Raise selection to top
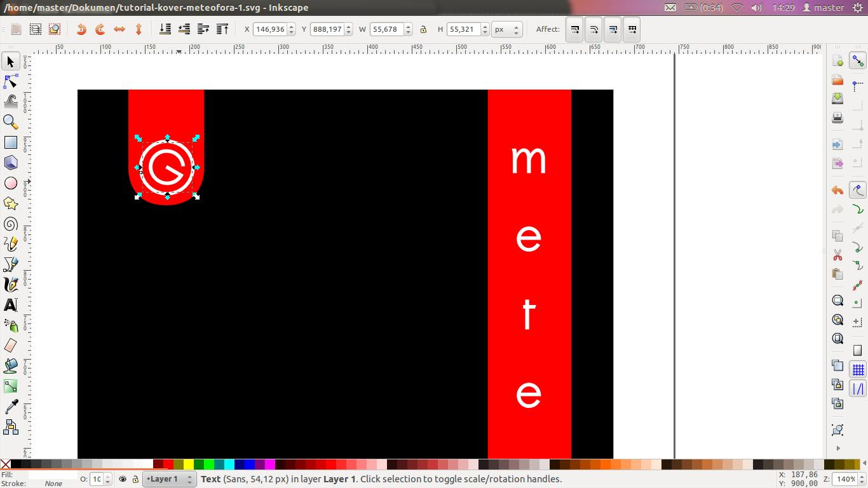Viewport: 868px width, 488px height. [222, 29]
